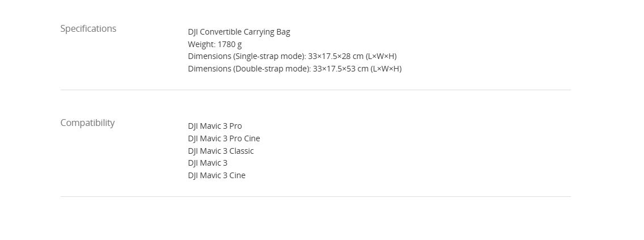The image size is (644, 240).
Task: Click the Compatibility section heading
Action: click(87, 123)
